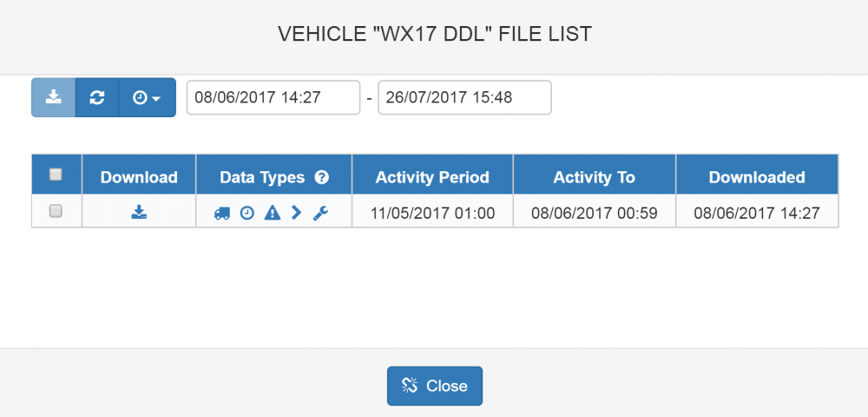The width and height of the screenshot is (868, 417).
Task: Close the file list dialog
Action: pyautogui.click(x=435, y=386)
